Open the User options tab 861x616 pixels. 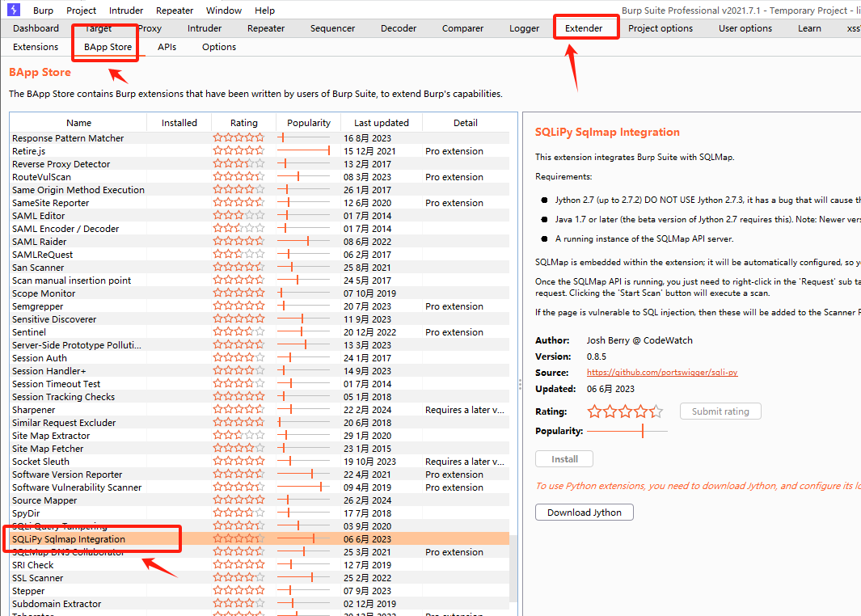tap(745, 28)
